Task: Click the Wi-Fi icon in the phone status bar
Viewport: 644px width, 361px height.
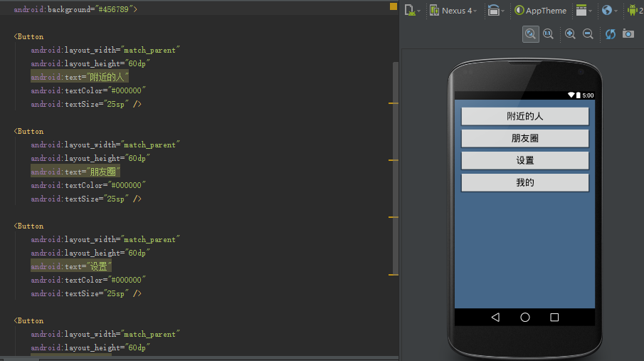Action: [571, 95]
